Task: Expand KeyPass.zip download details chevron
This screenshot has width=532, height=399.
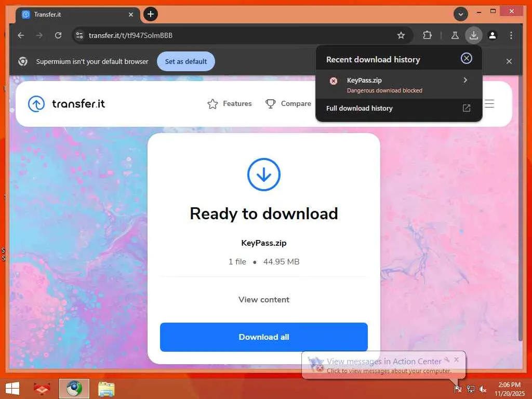Action: [x=465, y=80]
